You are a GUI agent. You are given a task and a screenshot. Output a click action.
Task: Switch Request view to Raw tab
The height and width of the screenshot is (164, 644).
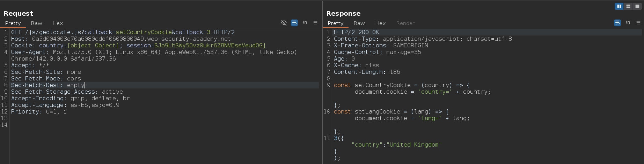tap(36, 23)
